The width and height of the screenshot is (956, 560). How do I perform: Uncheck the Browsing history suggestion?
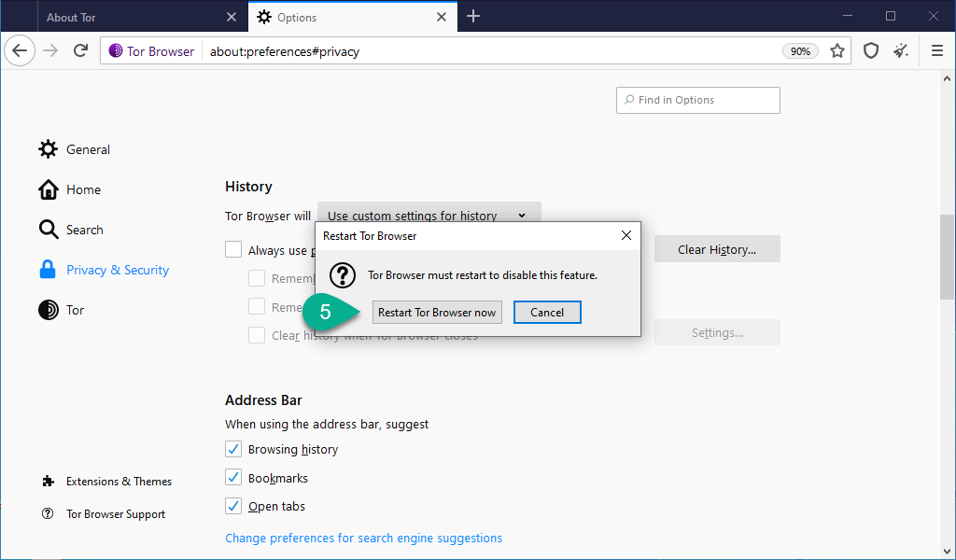[233, 449]
